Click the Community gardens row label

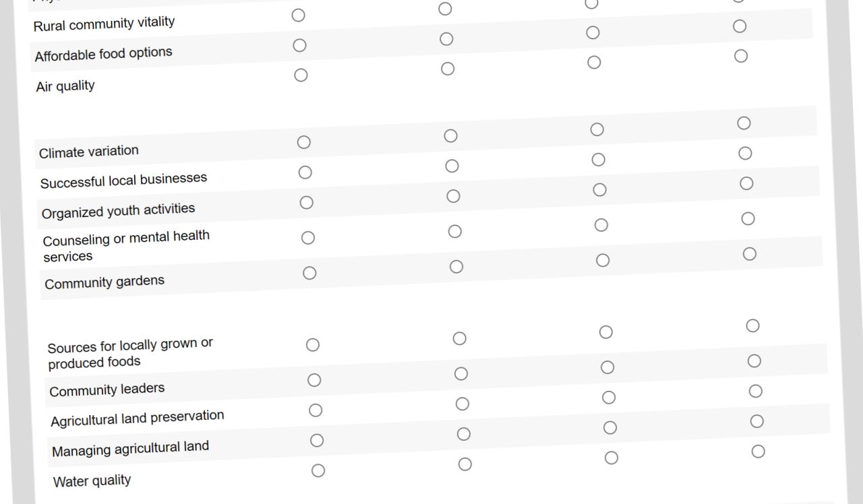[105, 282]
